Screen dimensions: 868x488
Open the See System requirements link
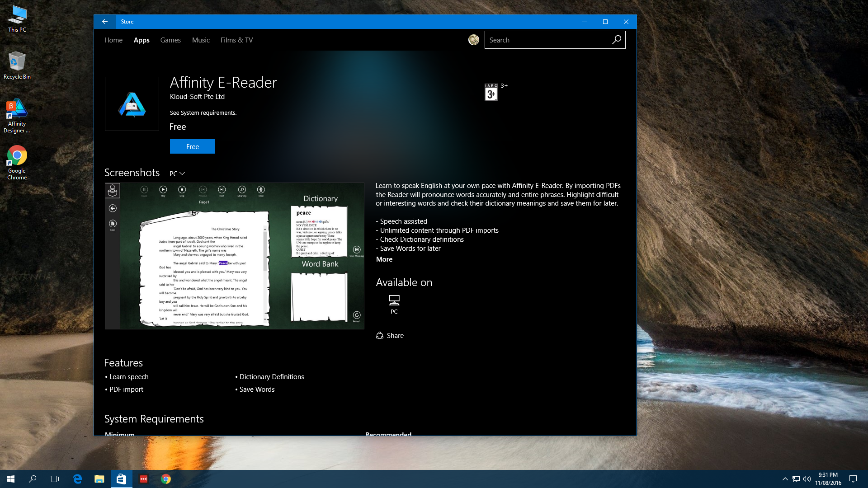coord(203,113)
